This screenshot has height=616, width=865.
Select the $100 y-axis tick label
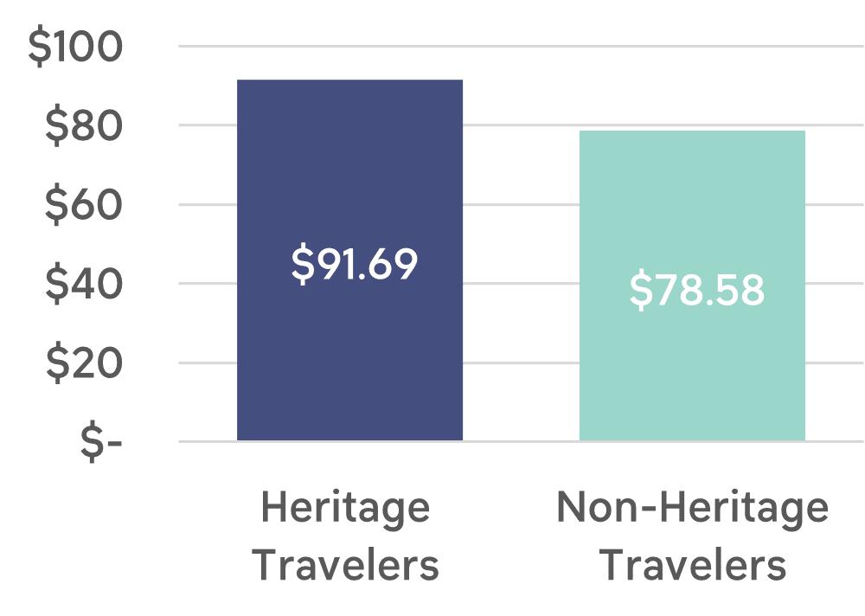(x=75, y=47)
